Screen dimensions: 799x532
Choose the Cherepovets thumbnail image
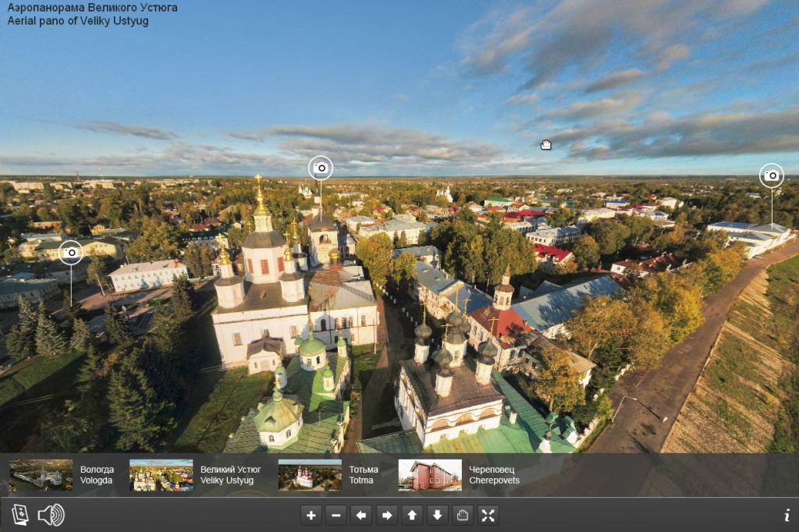[430, 475]
